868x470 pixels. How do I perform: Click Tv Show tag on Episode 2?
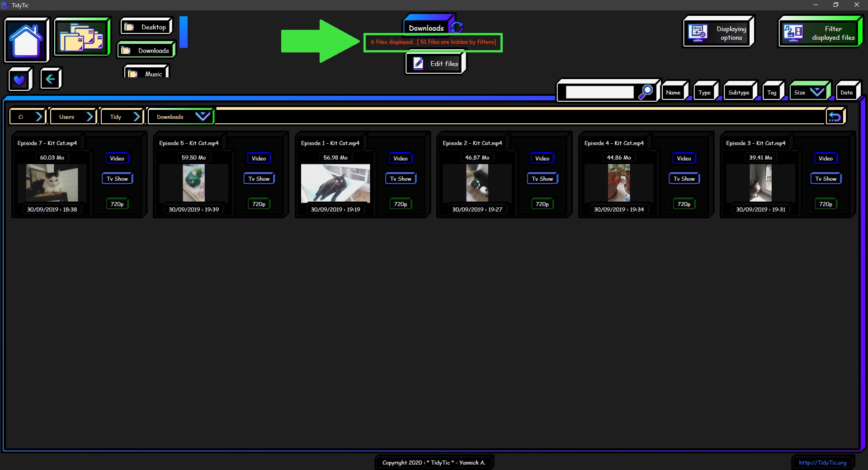tap(542, 179)
